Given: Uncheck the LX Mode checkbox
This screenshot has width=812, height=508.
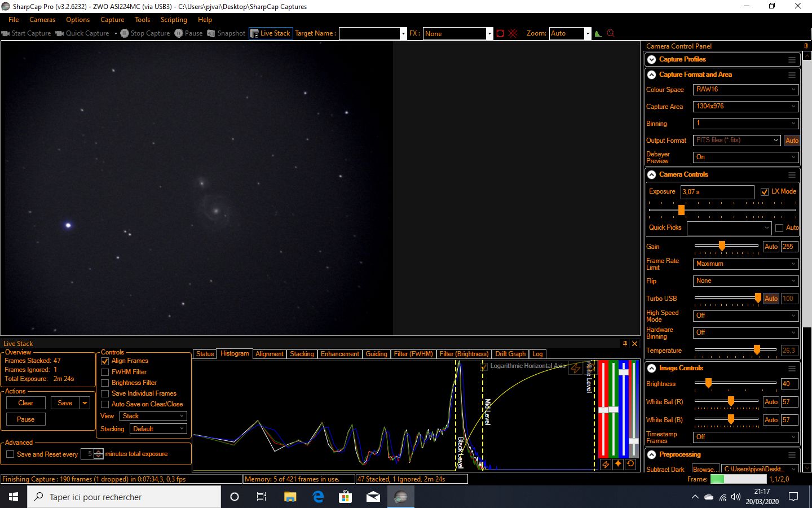Looking at the screenshot, I should (x=765, y=192).
